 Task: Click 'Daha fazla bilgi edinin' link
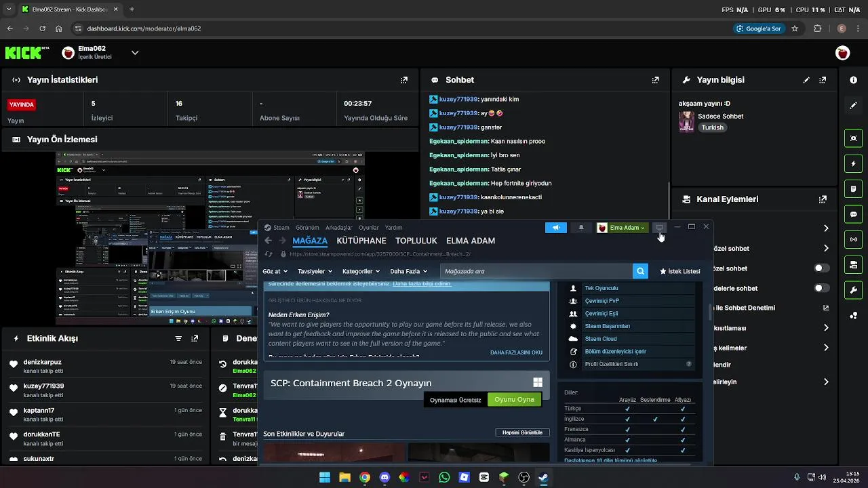click(x=422, y=283)
